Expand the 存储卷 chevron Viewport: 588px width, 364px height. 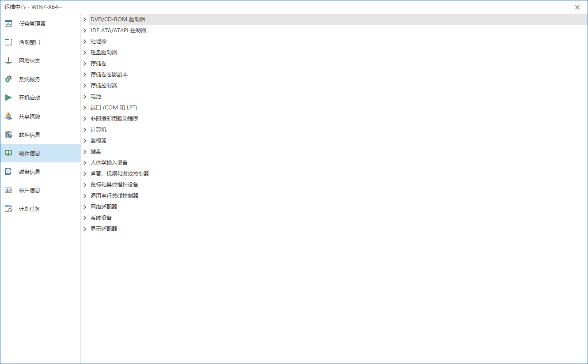85,64
